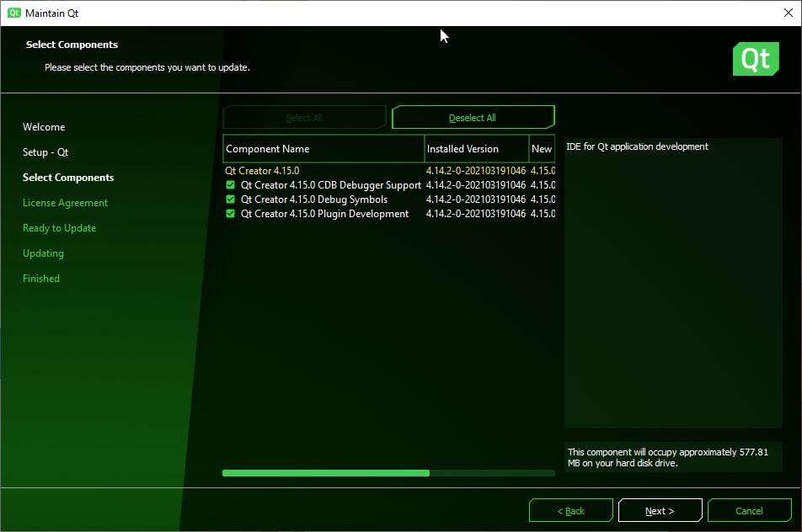Click Ready to Update in the sidebar

point(59,228)
